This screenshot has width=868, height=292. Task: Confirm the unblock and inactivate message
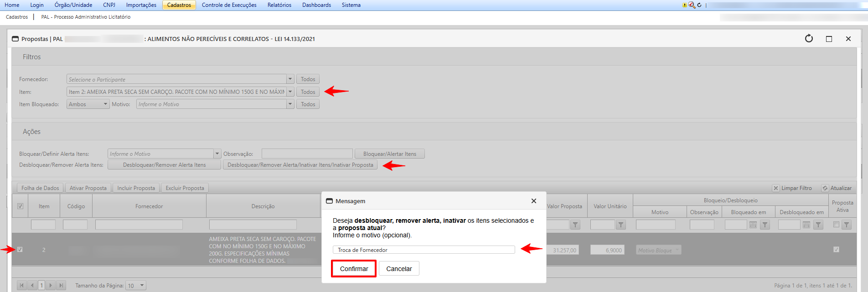354,269
